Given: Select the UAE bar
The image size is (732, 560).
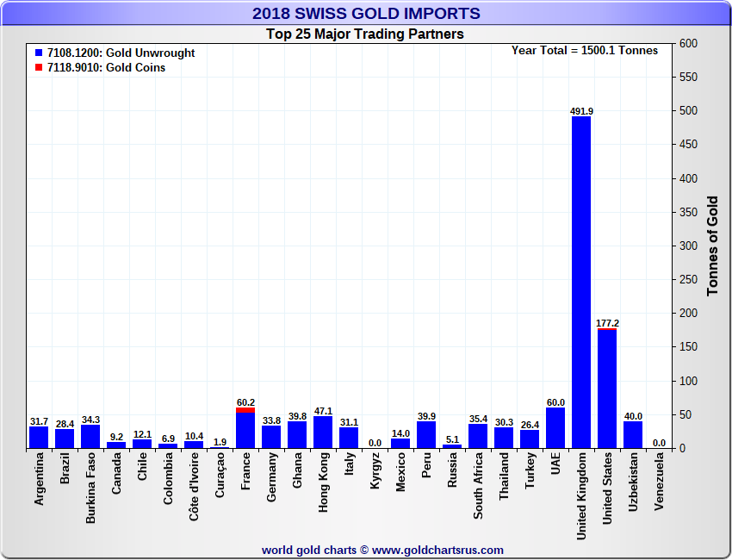Looking at the screenshot, I should (555, 428).
